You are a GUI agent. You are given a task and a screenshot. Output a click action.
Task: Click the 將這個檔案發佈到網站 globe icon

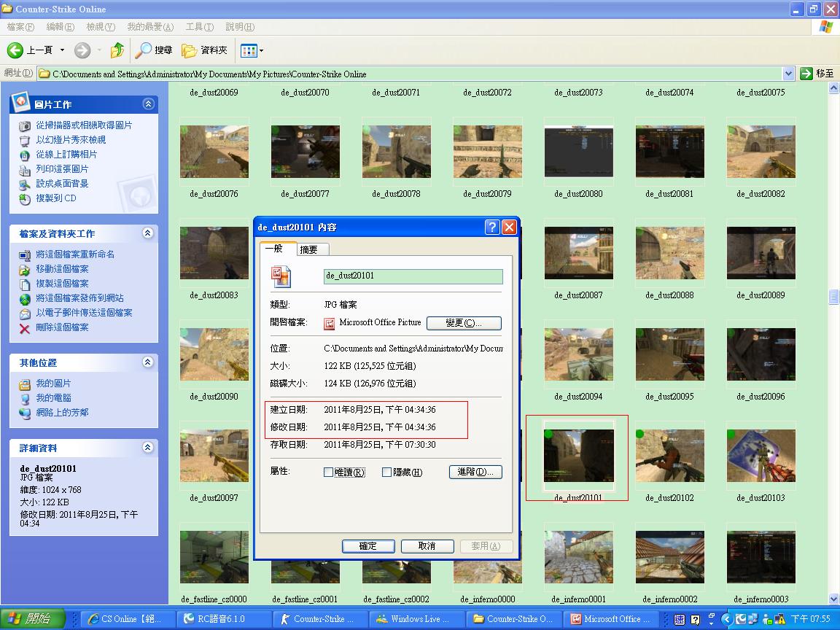[25, 299]
